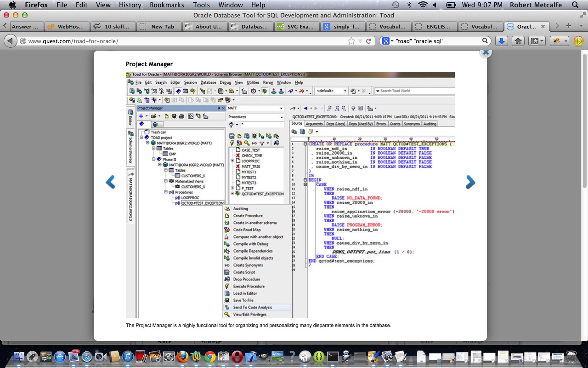Launch Opera from the Dock

pos(237,356)
